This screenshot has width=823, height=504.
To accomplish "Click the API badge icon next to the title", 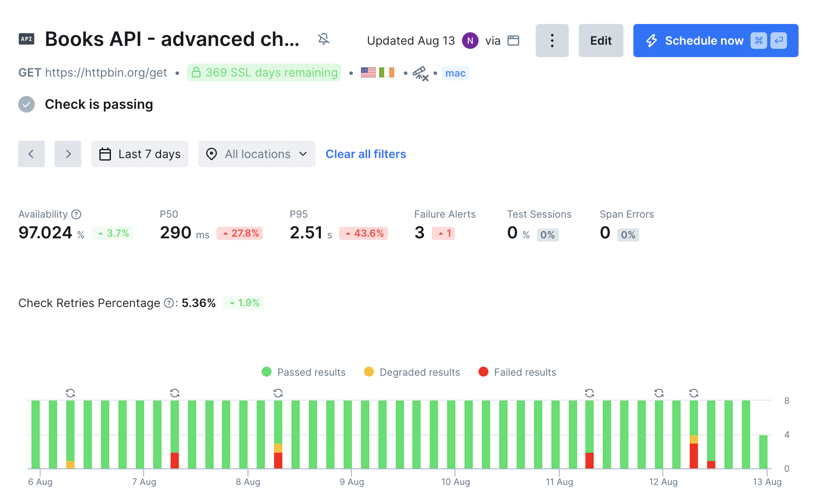I will 26,39.
